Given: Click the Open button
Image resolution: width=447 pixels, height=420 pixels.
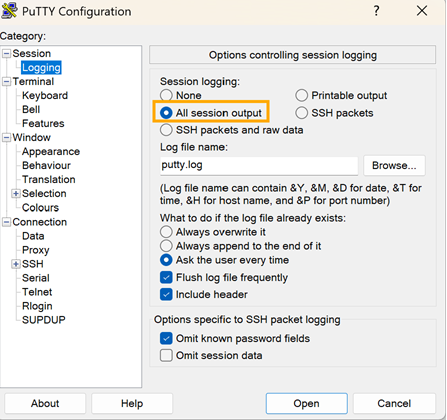Looking at the screenshot, I should 306,403.
